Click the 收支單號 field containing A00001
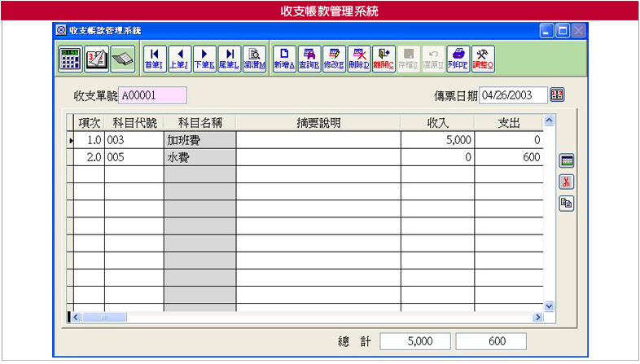Image resolution: width=640 pixels, height=364 pixels. pos(152,95)
